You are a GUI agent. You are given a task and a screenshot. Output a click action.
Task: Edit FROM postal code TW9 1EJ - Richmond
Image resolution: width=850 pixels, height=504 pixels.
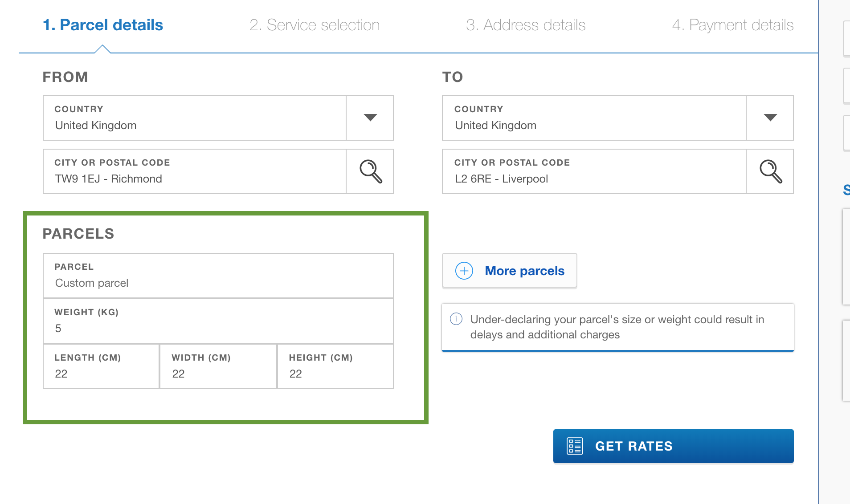(x=195, y=171)
